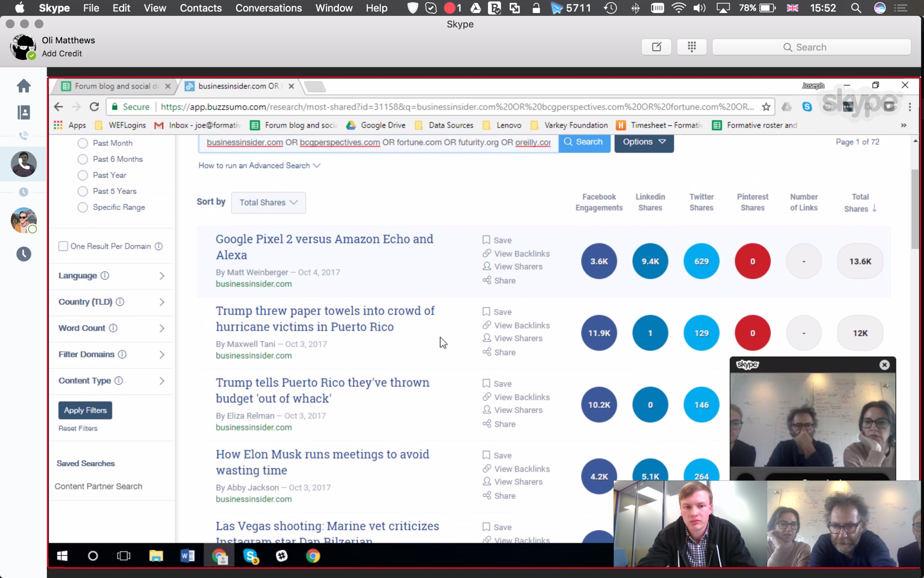Viewport: 924px width, 578px height.
Task: Choose the Past 5 Years radio button
Action: [82, 191]
